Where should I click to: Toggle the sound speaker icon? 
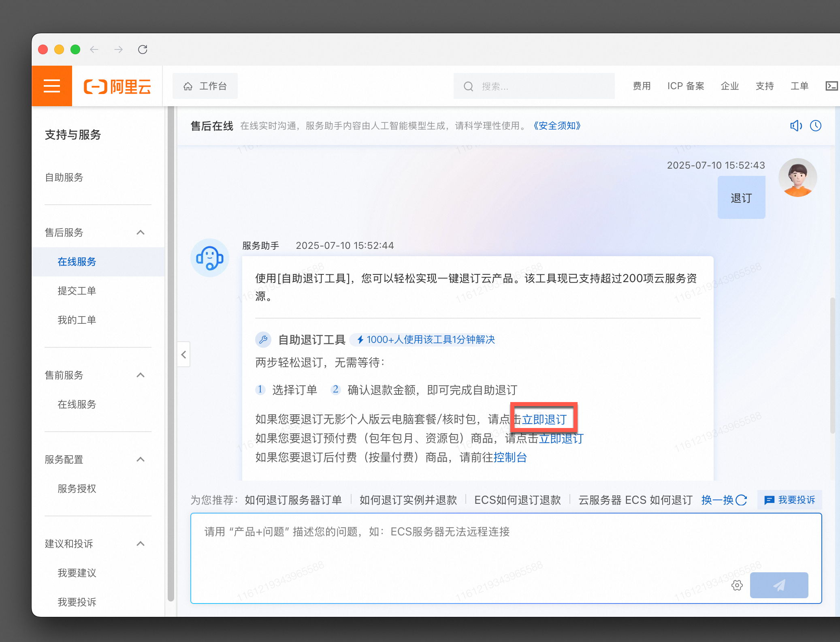[x=796, y=126]
